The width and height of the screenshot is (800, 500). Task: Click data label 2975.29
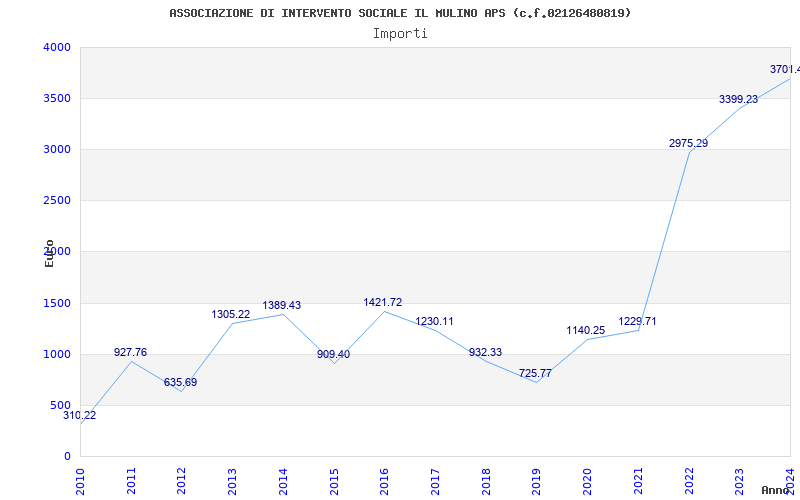point(688,143)
